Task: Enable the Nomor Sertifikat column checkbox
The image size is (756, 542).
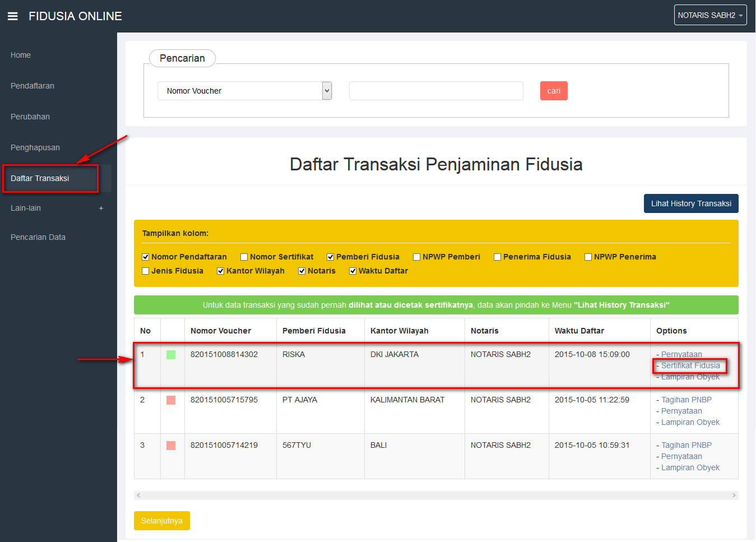Action: [244, 257]
